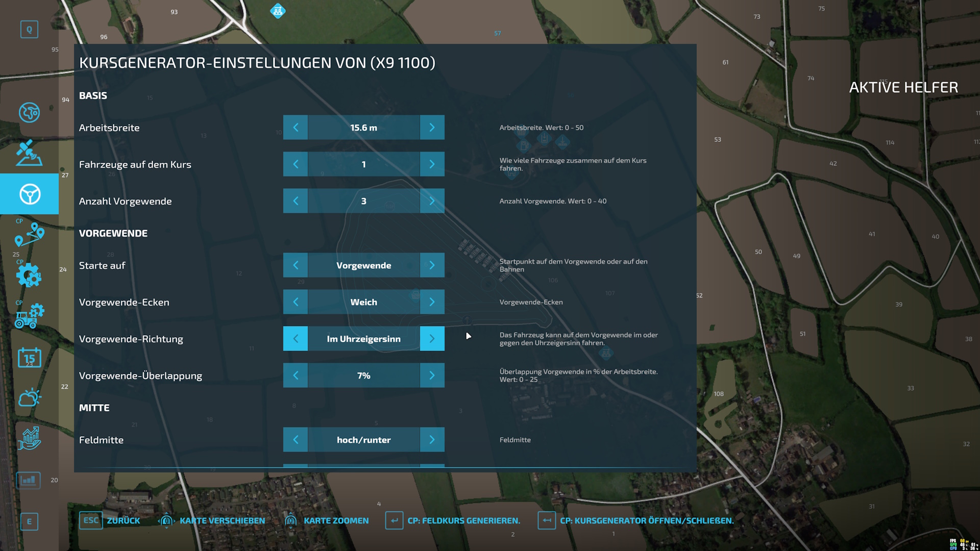Change Starte auf from Vorgewende to Bahnen
Screen dimensions: 980x551
click(x=432, y=265)
